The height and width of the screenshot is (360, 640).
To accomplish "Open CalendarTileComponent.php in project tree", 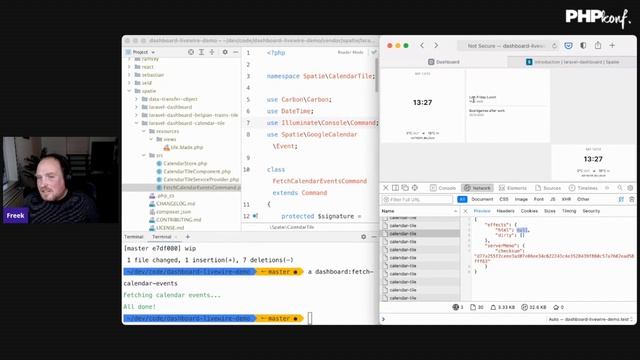I will [x=197, y=171].
